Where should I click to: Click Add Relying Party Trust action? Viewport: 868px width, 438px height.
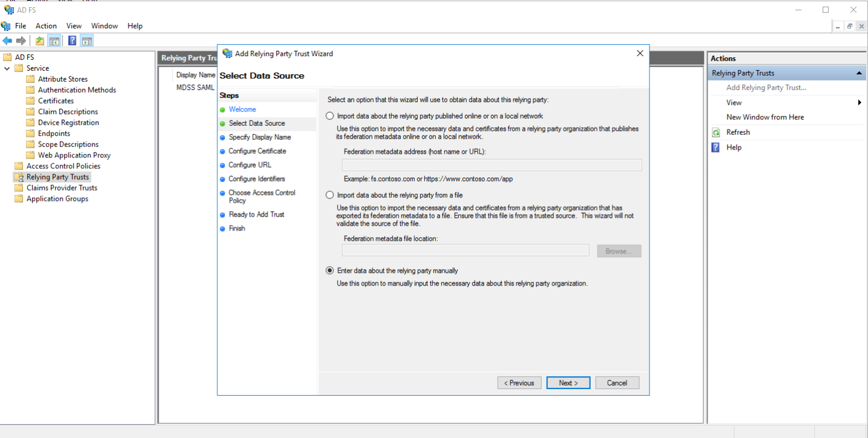(766, 88)
